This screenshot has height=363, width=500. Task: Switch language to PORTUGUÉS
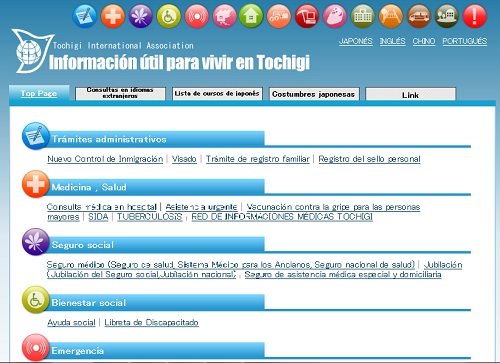[x=465, y=41]
